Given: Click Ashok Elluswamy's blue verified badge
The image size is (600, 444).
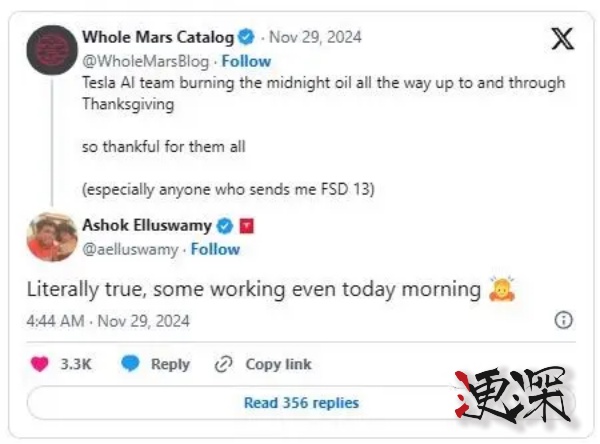Looking at the screenshot, I should pos(226,226).
